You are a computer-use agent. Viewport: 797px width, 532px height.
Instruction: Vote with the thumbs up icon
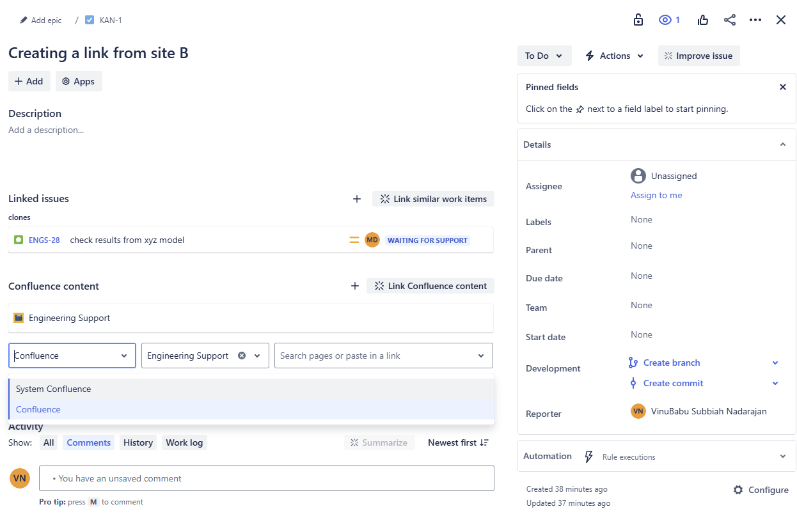tap(703, 20)
